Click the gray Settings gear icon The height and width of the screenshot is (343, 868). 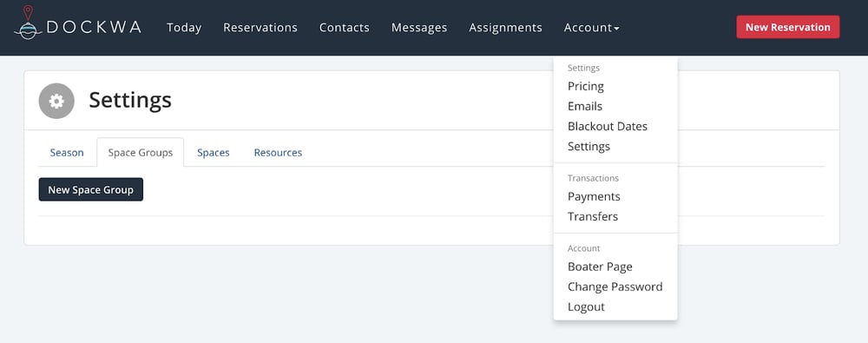click(x=56, y=101)
